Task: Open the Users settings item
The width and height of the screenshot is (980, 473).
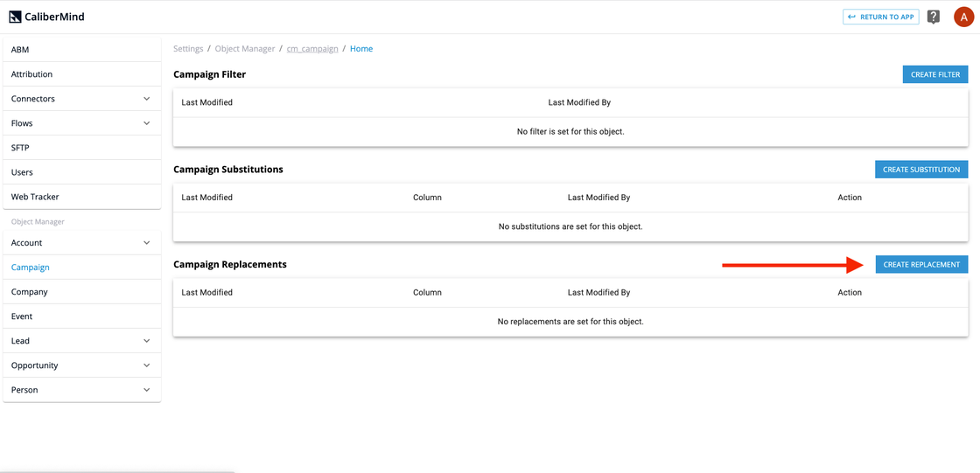Action: (82, 172)
